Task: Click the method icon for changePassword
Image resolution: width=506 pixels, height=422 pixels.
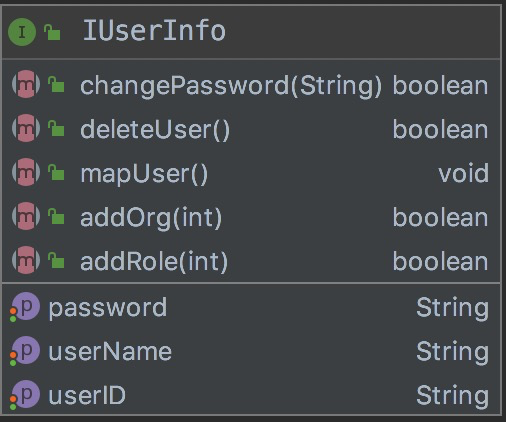Action: [26, 84]
